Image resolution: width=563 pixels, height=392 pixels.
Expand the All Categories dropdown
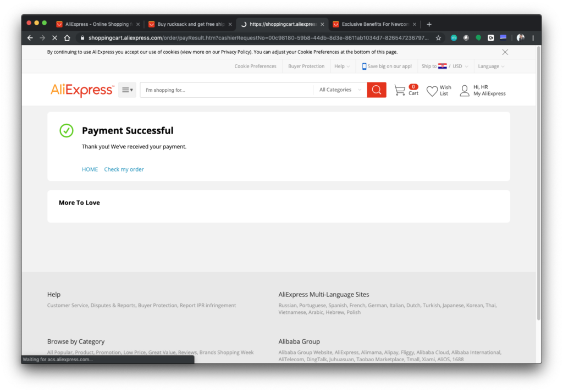point(340,90)
